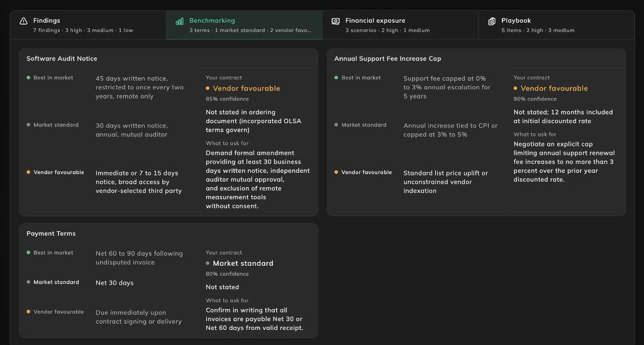
Task: Click "Not stated in ordering document" text
Action: click(253, 121)
